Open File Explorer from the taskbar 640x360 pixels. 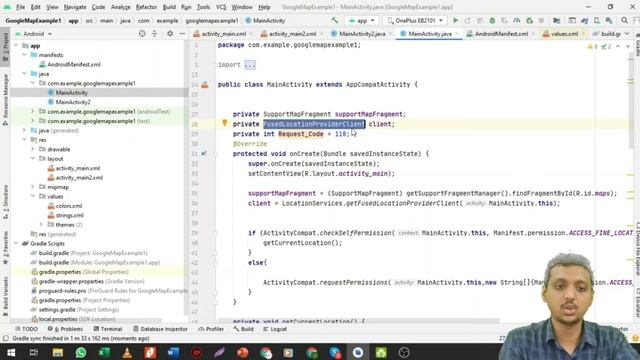click(x=58, y=352)
